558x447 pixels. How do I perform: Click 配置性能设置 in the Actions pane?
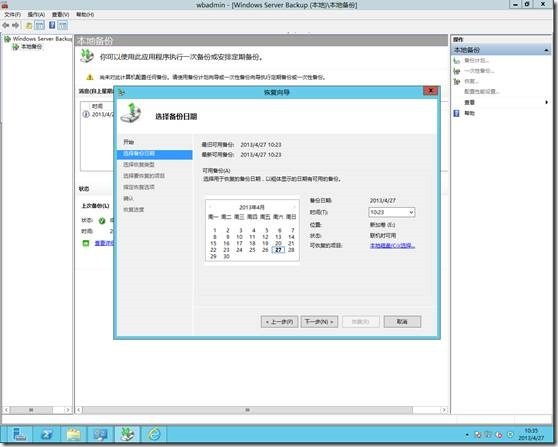coord(482,91)
